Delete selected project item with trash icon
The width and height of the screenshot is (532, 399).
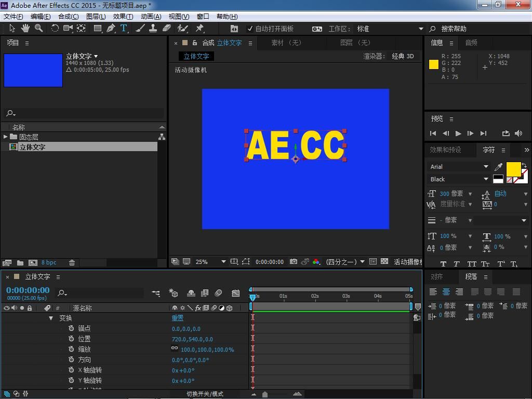tap(72, 262)
